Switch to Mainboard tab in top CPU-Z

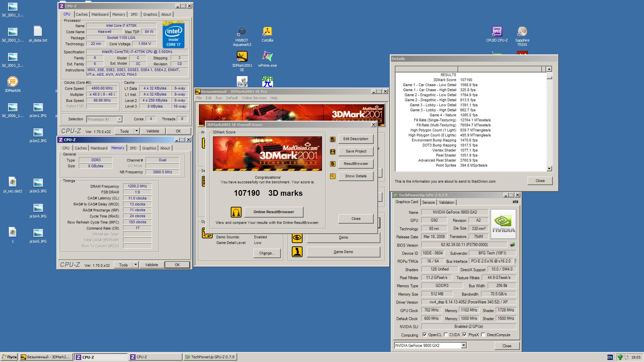[100, 14]
